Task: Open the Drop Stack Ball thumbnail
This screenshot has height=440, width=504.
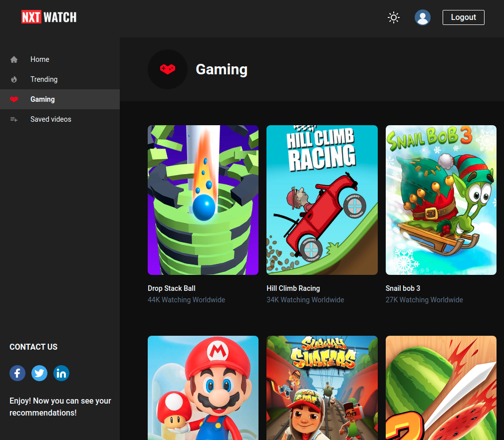Action: tap(203, 200)
